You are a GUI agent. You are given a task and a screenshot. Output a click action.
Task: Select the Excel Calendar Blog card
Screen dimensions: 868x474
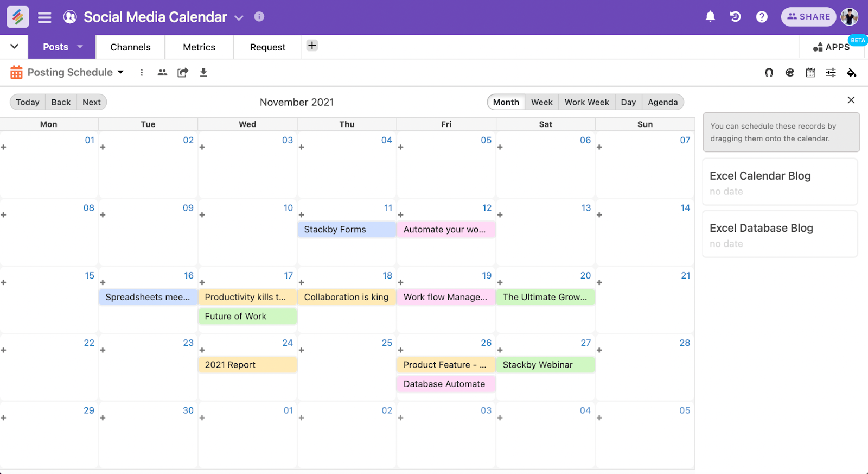tap(780, 182)
